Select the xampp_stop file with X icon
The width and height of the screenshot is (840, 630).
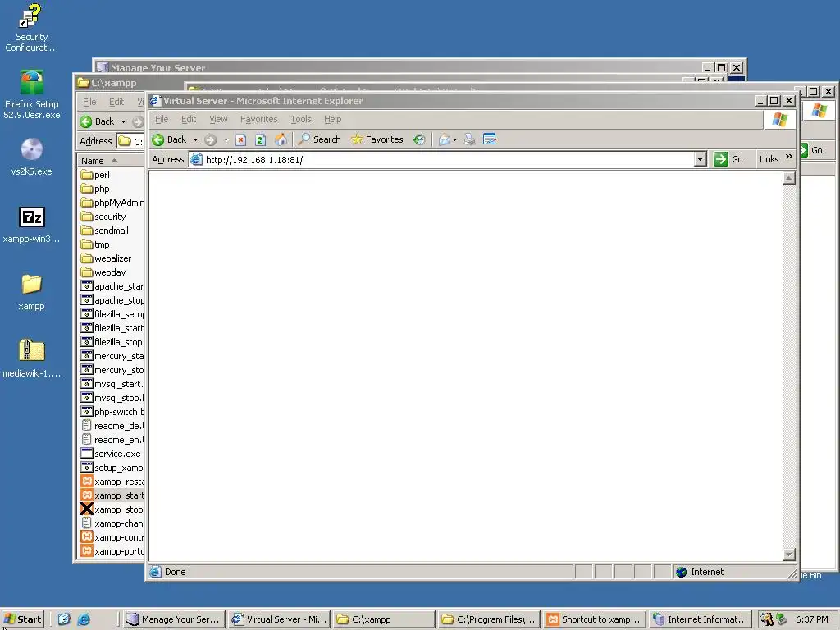tap(112, 509)
